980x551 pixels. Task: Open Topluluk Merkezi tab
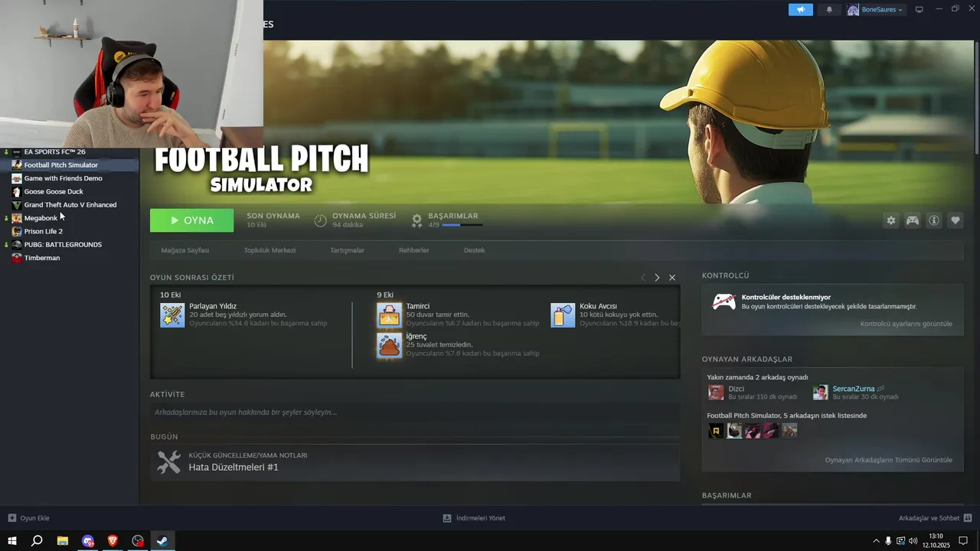[269, 250]
